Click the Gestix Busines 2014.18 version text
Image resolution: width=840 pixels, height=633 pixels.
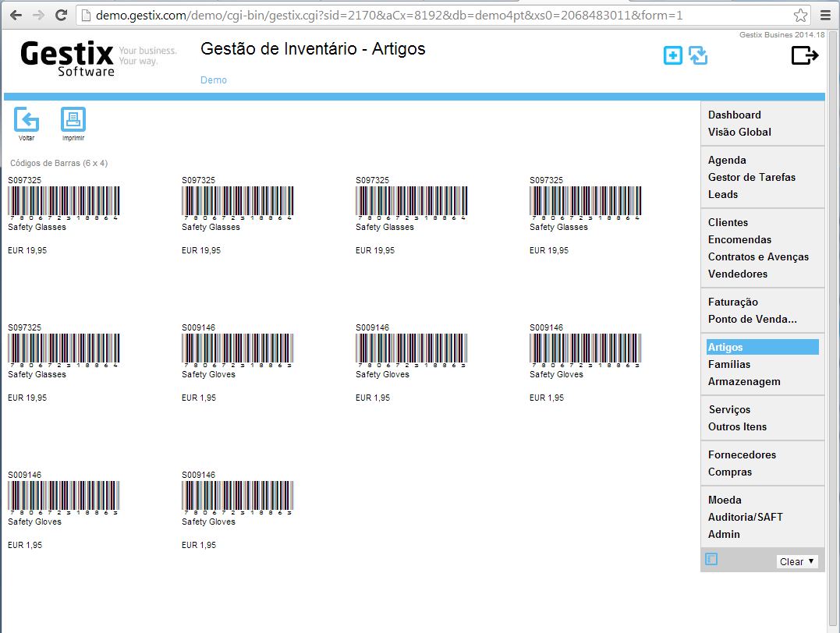coord(782,35)
